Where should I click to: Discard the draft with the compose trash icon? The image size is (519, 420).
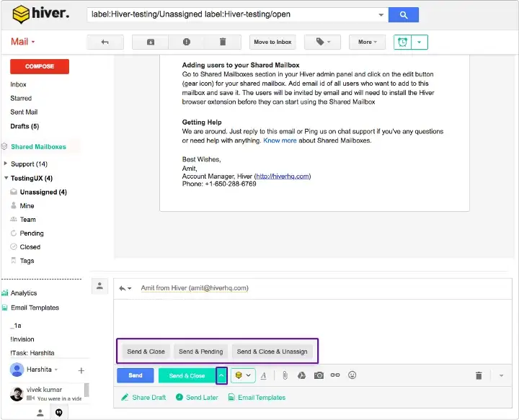(x=479, y=375)
